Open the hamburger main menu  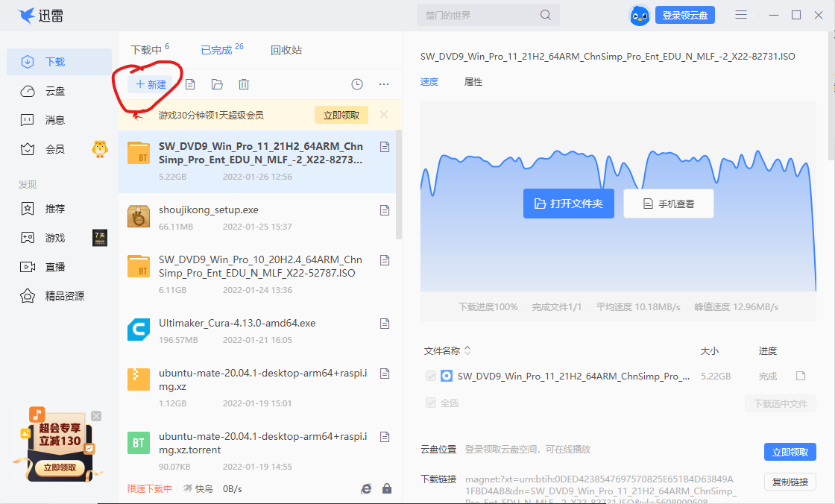(x=741, y=15)
